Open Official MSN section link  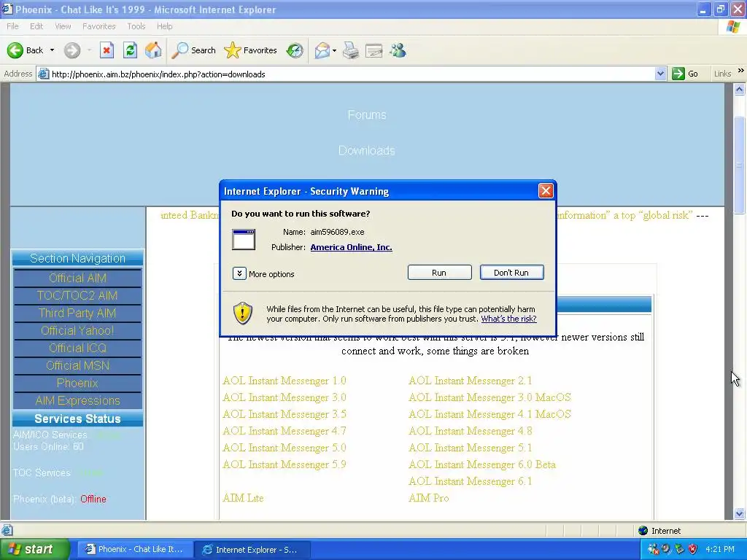click(x=77, y=366)
